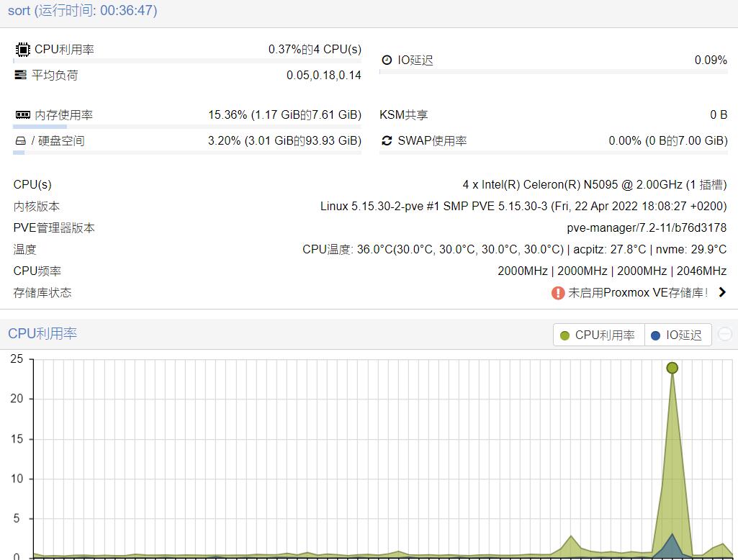
Task: Click the 15 tick on chart y-axis
Action: [17, 439]
